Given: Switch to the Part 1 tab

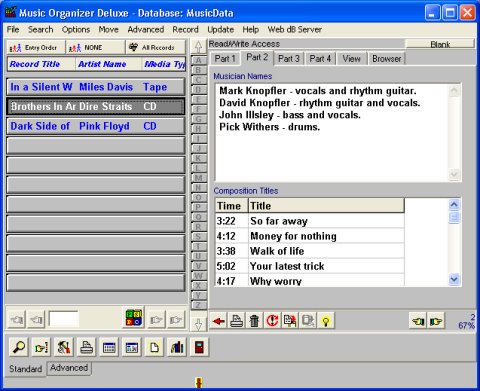Looking at the screenshot, I should pos(225,59).
